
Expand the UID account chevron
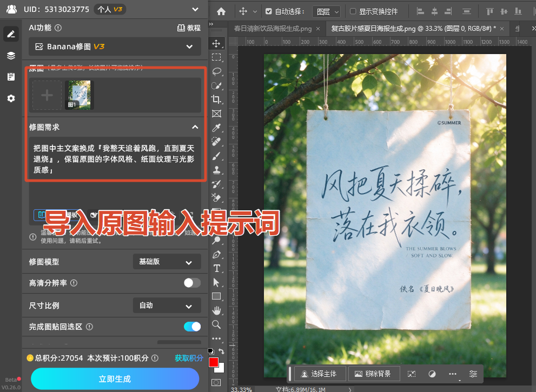(195, 9)
